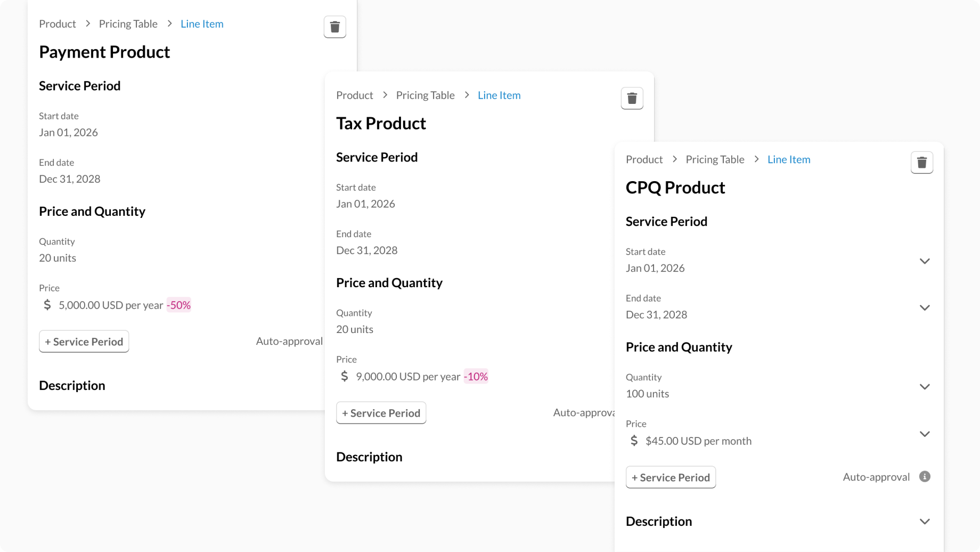The width and height of the screenshot is (980, 552).
Task: Click trash icon on CPQ Product card
Action: 921,163
